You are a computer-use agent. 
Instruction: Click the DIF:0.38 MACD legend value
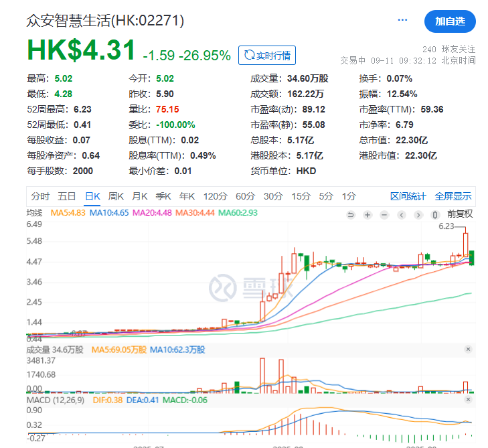107,400
